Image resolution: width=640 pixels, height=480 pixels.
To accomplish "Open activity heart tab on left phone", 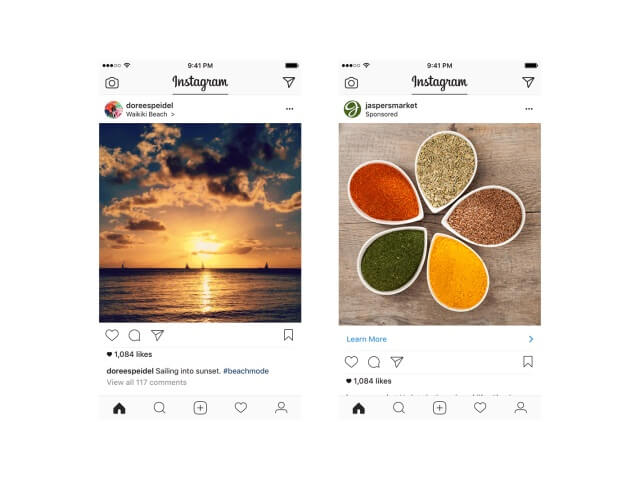I will (x=241, y=407).
